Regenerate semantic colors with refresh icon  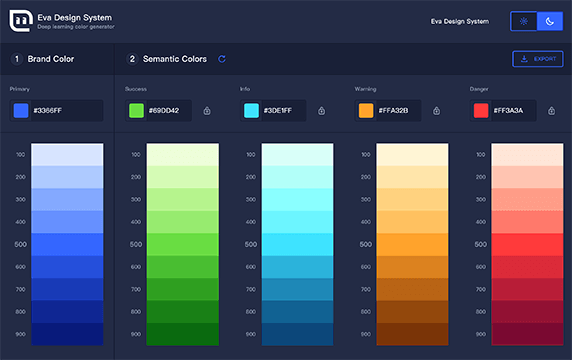(222, 59)
